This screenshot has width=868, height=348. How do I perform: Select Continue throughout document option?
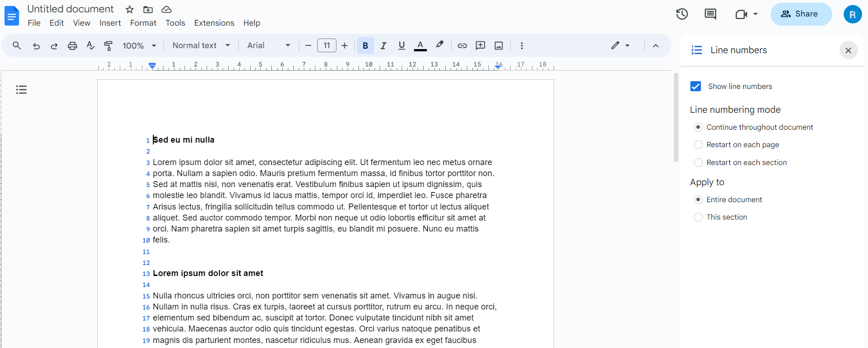coord(699,127)
